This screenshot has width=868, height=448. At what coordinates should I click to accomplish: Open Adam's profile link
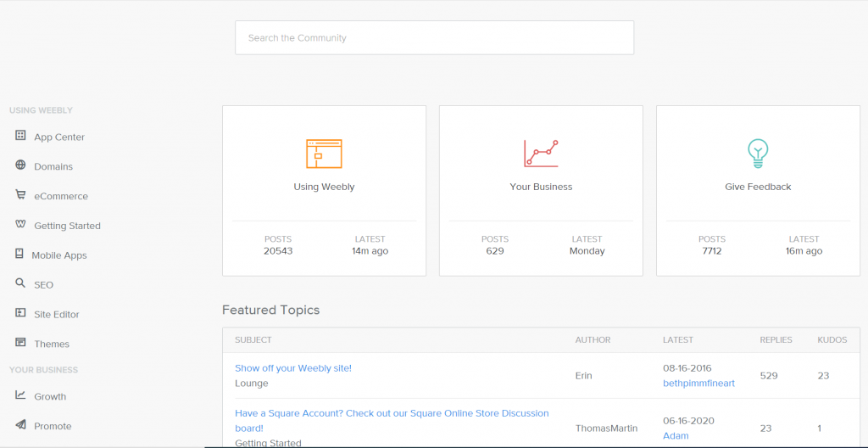pos(676,436)
